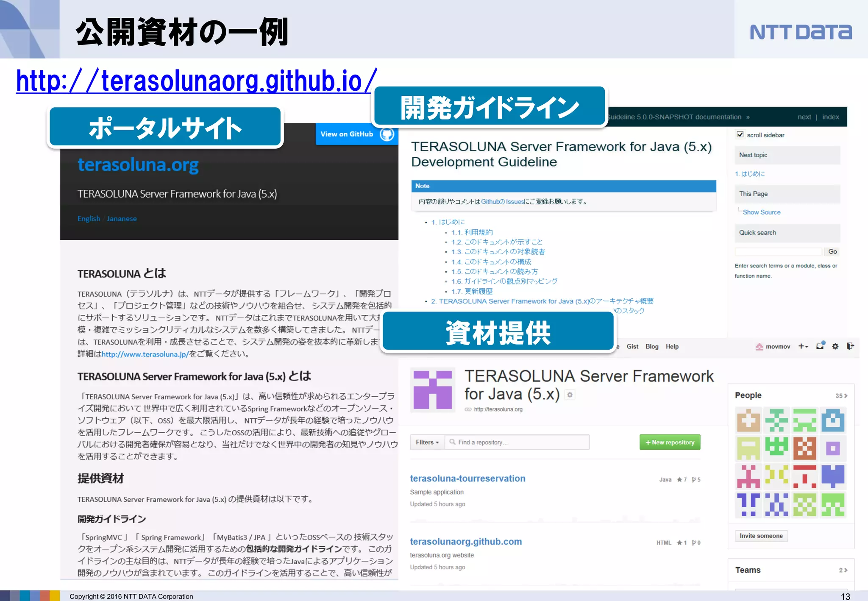This screenshot has height=601, width=868.
Task: Click the movmov user avatar icon
Action: coord(759,347)
